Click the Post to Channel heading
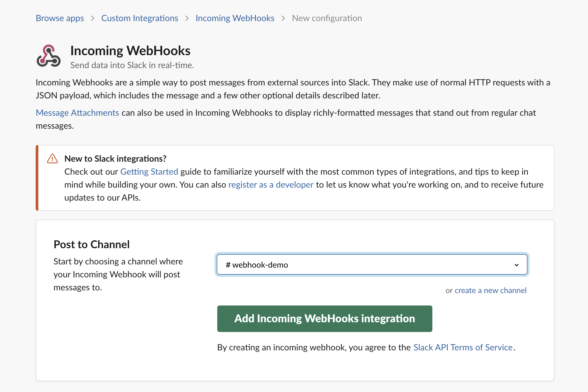Image resolution: width=588 pixels, height=392 pixels. pos(92,244)
